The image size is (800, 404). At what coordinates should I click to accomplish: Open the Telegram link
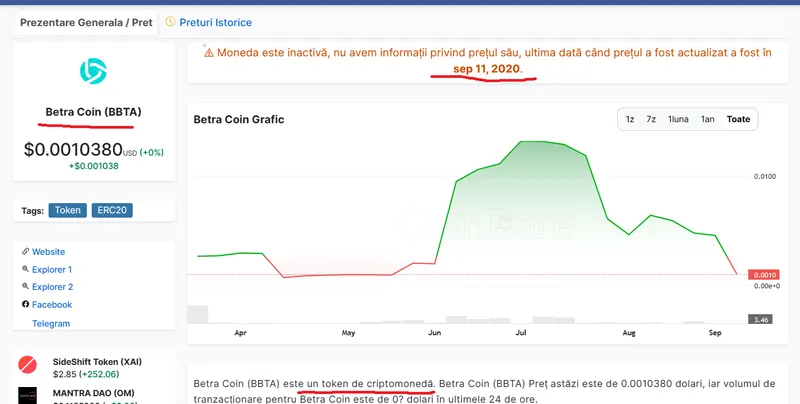coord(51,323)
